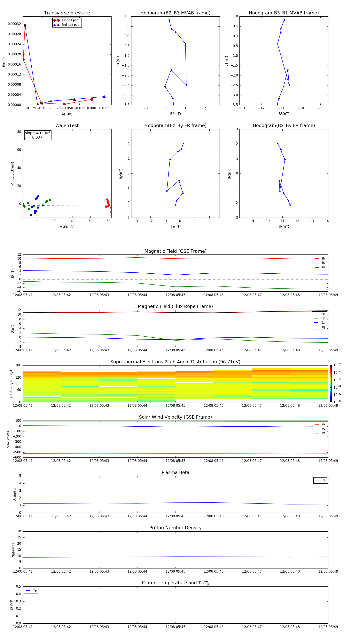Image resolution: width=351 pixels, height=644 pixels.
Task: Click "12/08 05:49" tick under Proton Temperature plot
Action: (328, 627)
